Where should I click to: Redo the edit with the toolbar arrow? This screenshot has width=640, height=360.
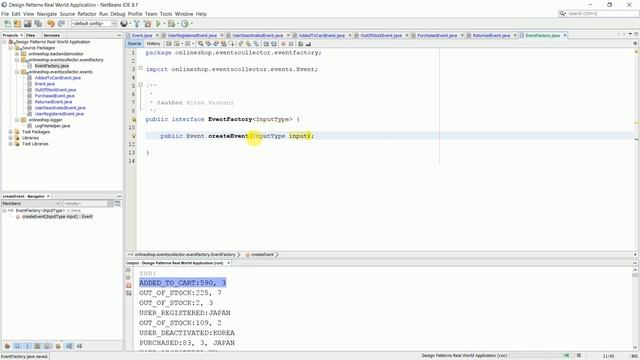(61, 24)
